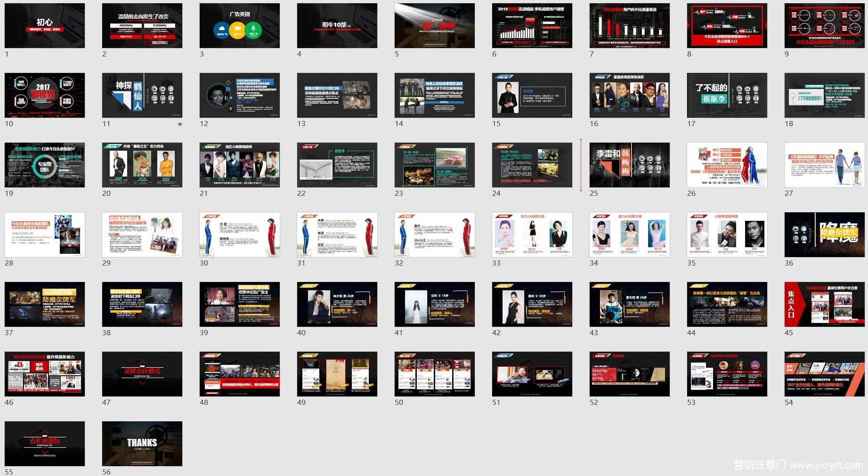Select slide 22 thumbnail

coord(337,165)
